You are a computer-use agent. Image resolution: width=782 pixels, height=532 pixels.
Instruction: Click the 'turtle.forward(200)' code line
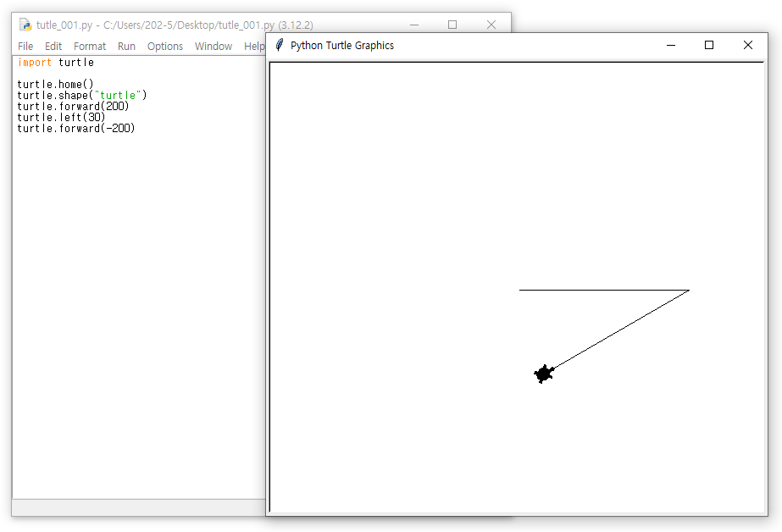[74, 106]
